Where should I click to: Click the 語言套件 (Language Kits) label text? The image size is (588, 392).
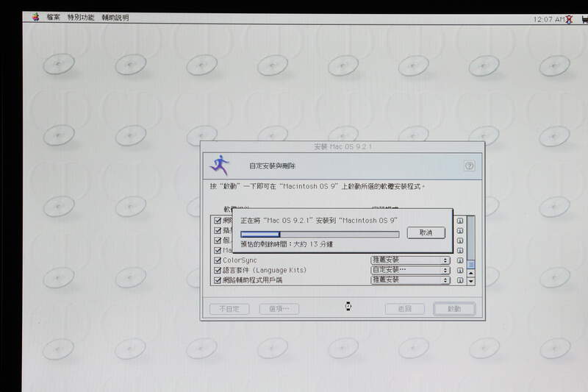point(265,270)
